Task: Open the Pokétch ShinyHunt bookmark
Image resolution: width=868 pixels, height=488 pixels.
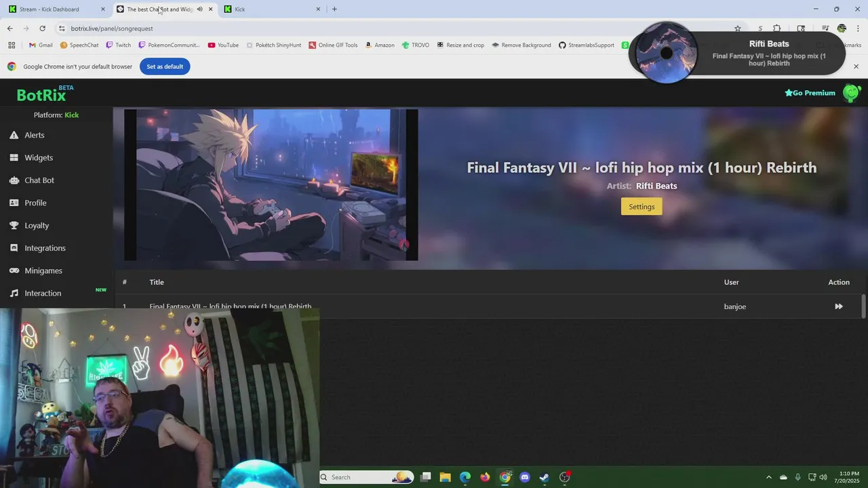Action: coord(273,45)
